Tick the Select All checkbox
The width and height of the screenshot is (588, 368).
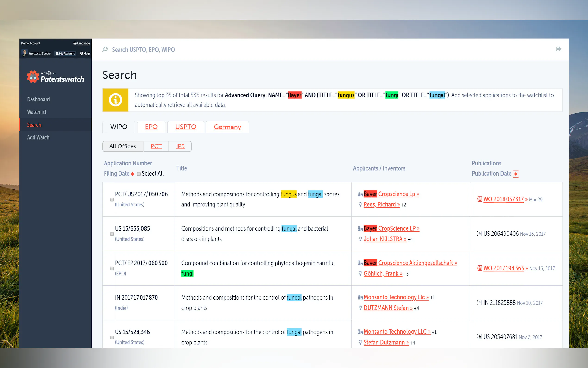(139, 174)
